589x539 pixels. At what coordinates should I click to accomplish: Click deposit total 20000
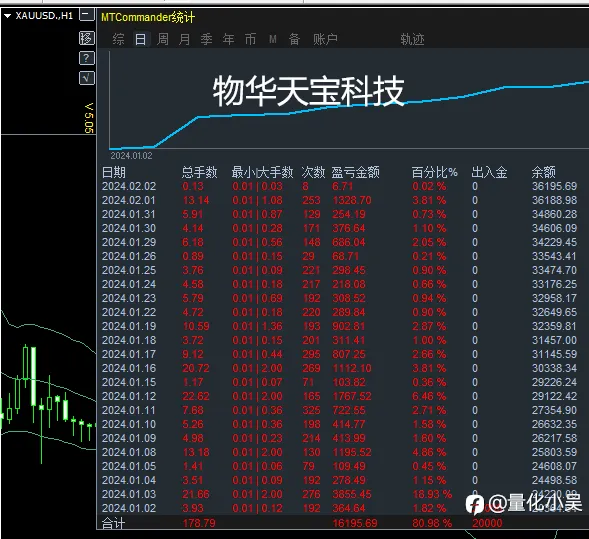point(487,523)
